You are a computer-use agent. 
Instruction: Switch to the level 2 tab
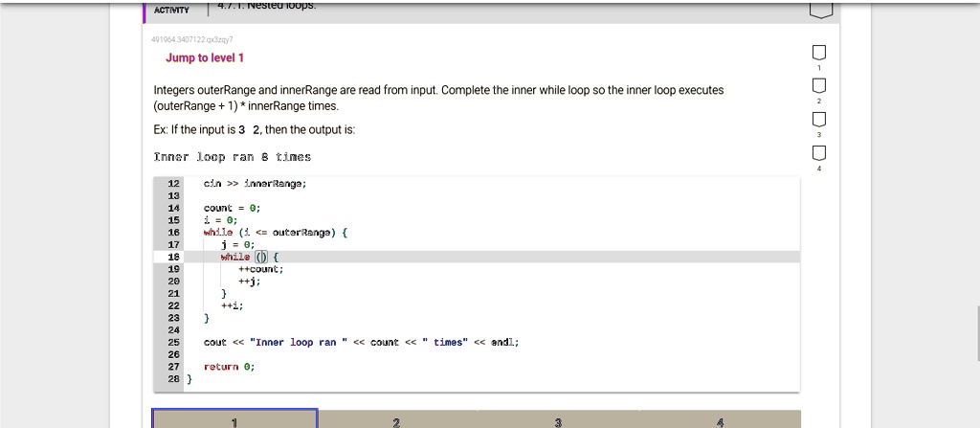pos(396,419)
